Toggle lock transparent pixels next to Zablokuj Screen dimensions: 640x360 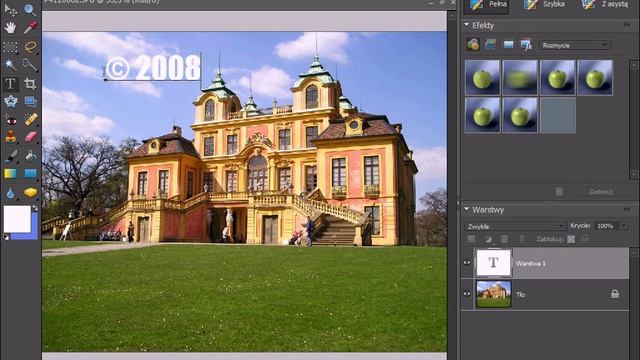[x=571, y=239]
